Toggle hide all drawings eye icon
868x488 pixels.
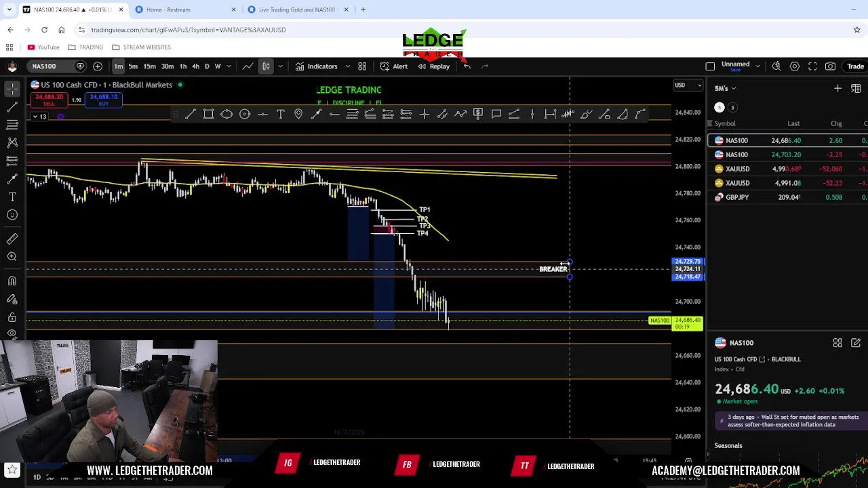point(12,333)
